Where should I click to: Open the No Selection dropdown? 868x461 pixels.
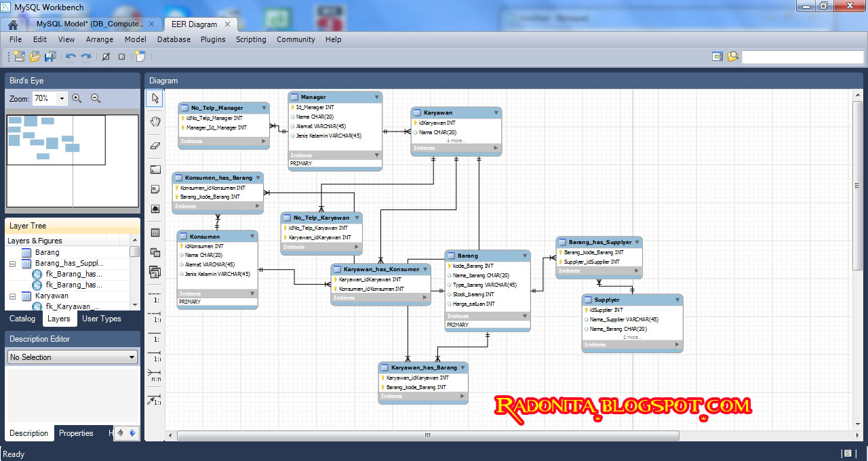point(73,357)
